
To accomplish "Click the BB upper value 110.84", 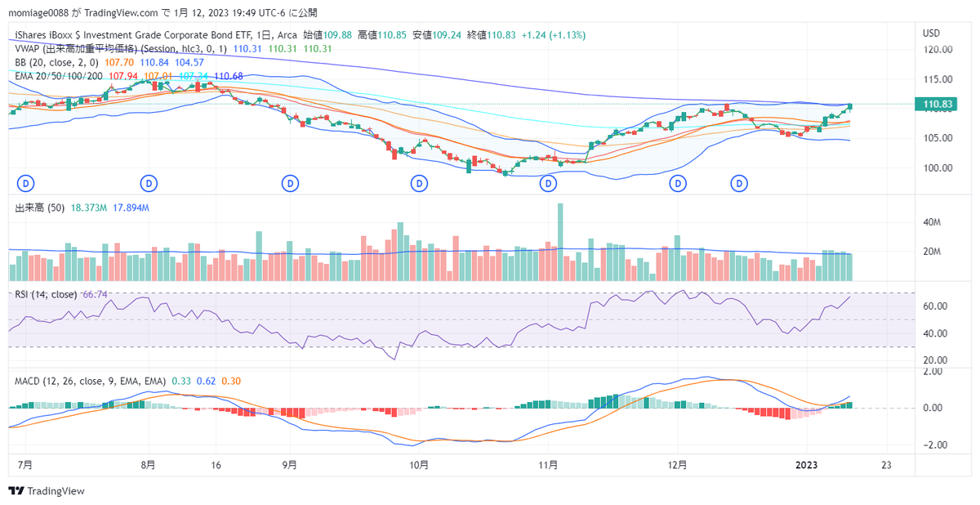I will pos(154,62).
